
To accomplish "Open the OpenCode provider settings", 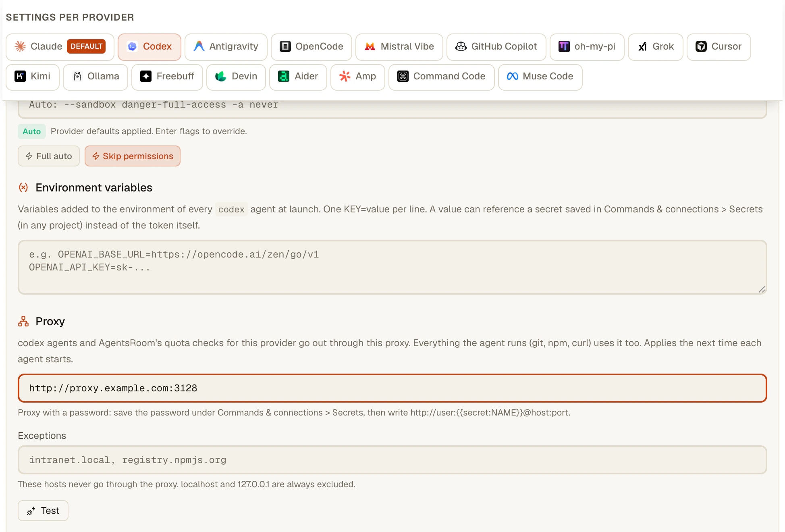I will (311, 47).
